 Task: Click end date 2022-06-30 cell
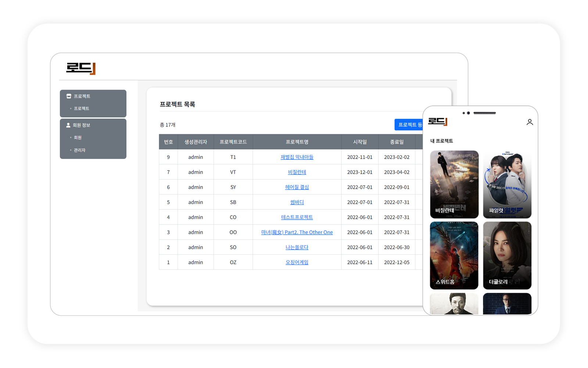(397, 248)
